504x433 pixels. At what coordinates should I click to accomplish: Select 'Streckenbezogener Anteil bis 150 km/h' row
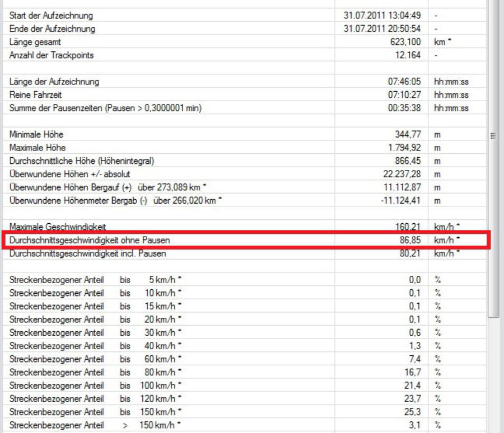point(245,412)
